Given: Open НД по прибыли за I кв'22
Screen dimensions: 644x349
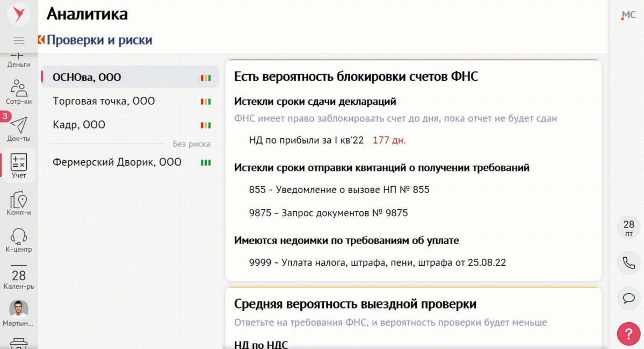Looking at the screenshot, I should [306, 140].
